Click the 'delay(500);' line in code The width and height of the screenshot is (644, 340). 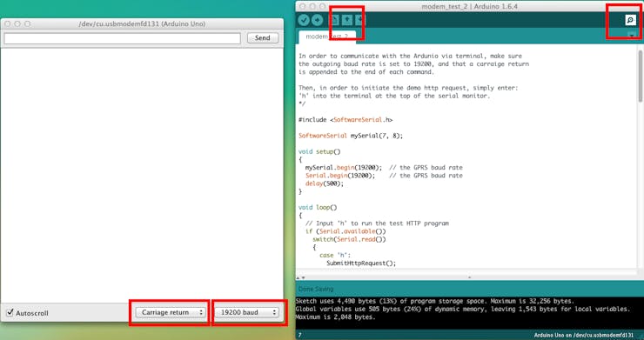click(x=324, y=183)
